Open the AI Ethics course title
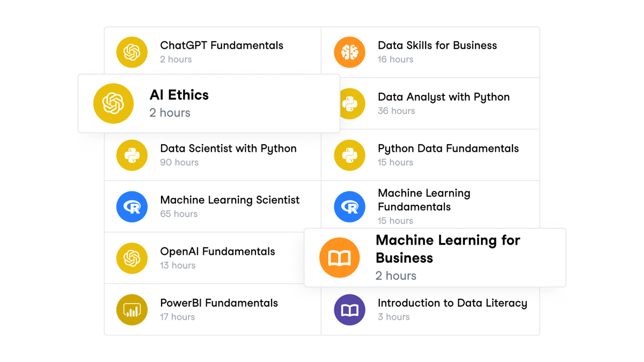 click(x=179, y=95)
